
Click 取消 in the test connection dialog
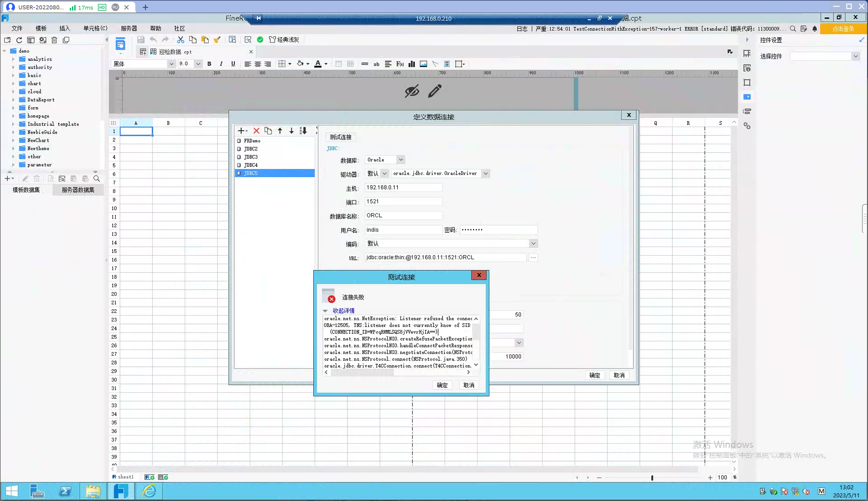469,385
